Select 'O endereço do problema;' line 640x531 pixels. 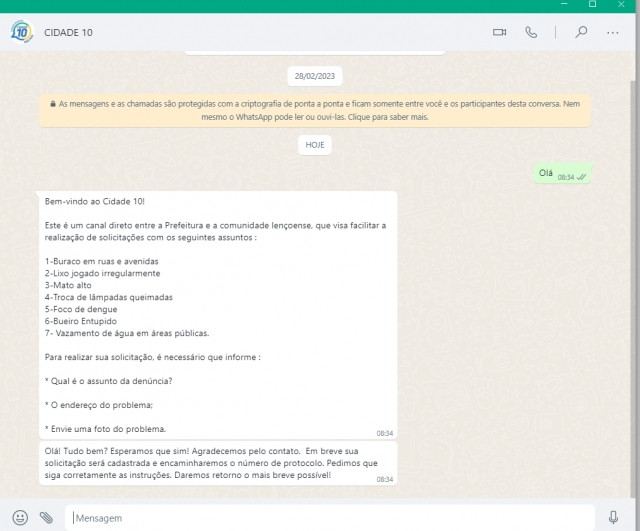[99, 405]
